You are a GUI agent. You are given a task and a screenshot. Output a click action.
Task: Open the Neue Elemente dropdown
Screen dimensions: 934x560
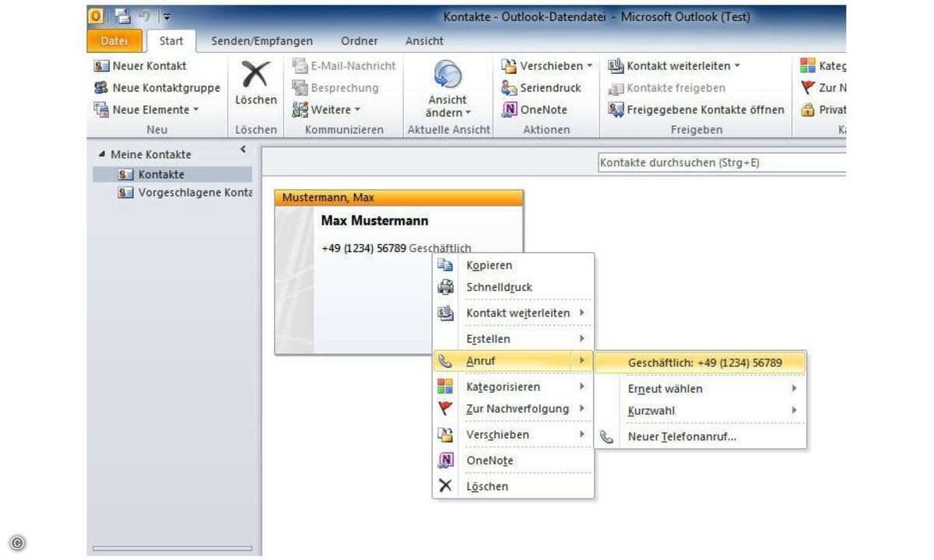click(x=146, y=110)
